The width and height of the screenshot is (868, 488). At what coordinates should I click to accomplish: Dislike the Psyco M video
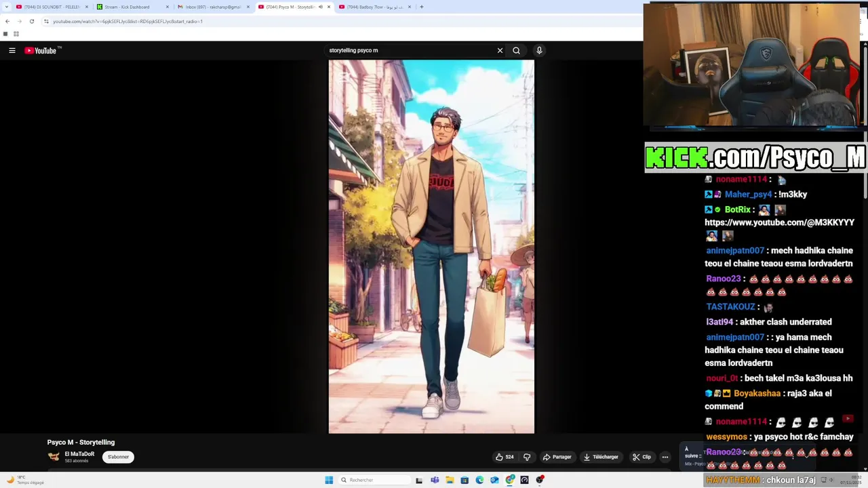527,457
